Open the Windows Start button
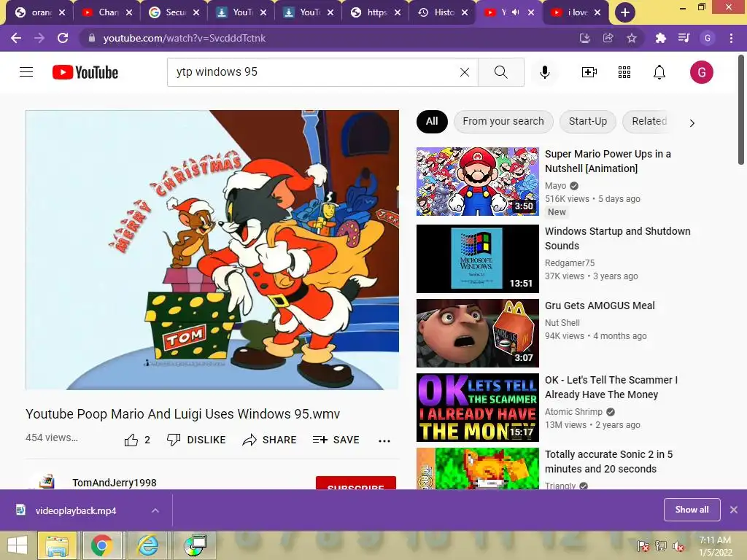This screenshot has width=747, height=560. click(18, 545)
